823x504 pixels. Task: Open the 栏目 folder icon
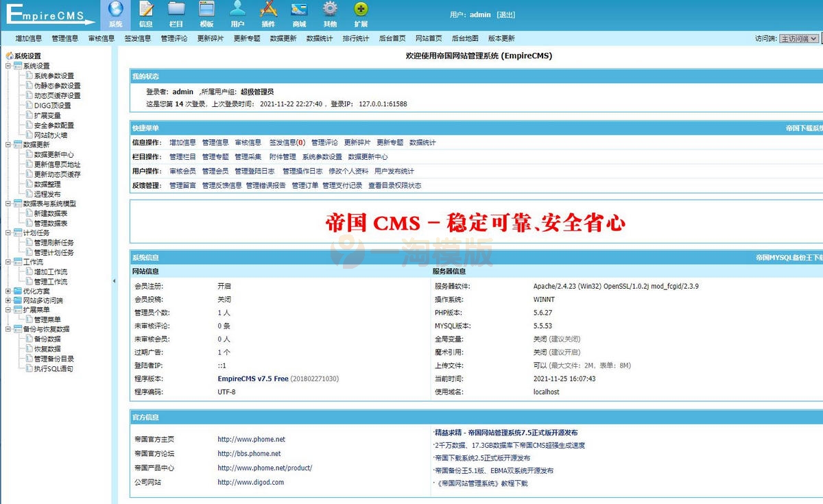pos(176,10)
